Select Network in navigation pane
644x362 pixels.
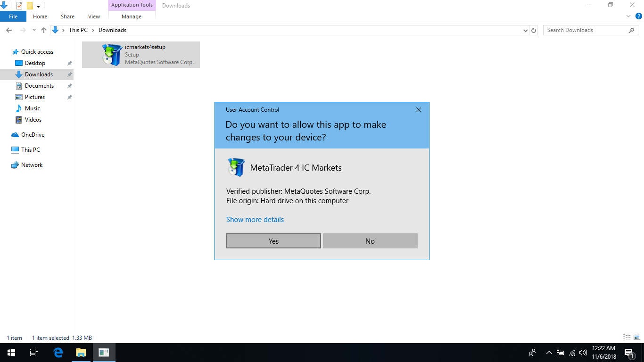coord(32,165)
